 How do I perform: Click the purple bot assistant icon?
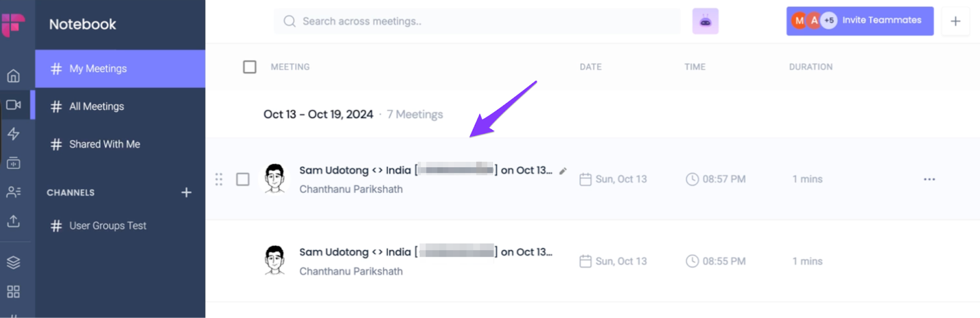(705, 21)
